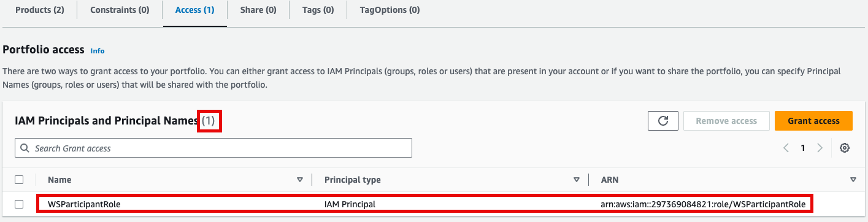This screenshot has width=868, height=222.
Task: Focus the Search Grant access field
Action: [x=213, y=148]
